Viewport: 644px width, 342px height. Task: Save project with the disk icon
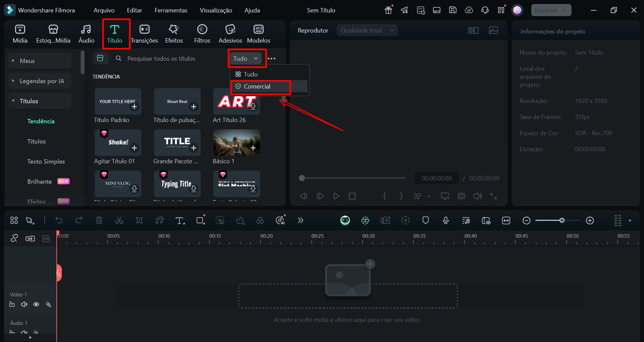click(452, 10)
